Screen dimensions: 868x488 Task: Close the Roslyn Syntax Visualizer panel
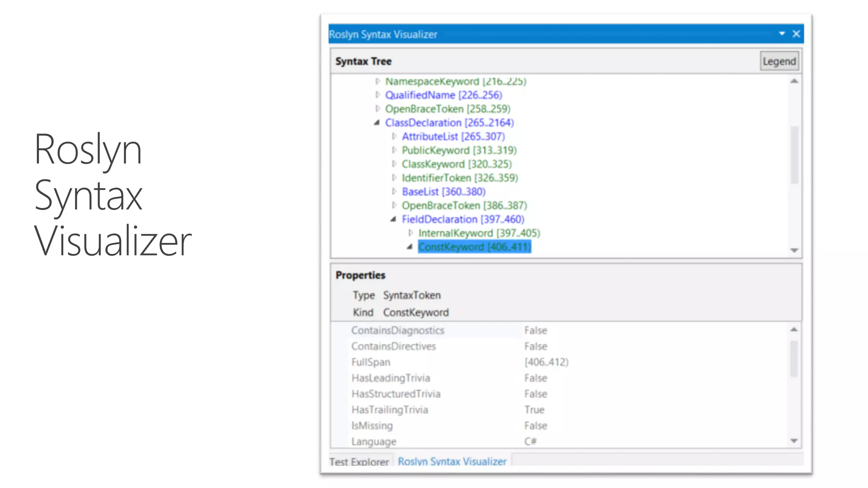click(x=796, y=34)
